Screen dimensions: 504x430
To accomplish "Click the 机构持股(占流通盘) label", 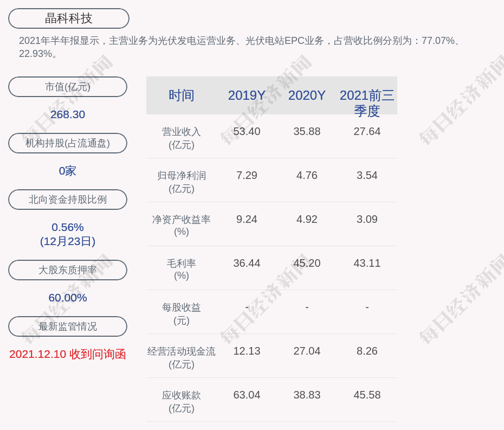I will (x=68, y=143).
